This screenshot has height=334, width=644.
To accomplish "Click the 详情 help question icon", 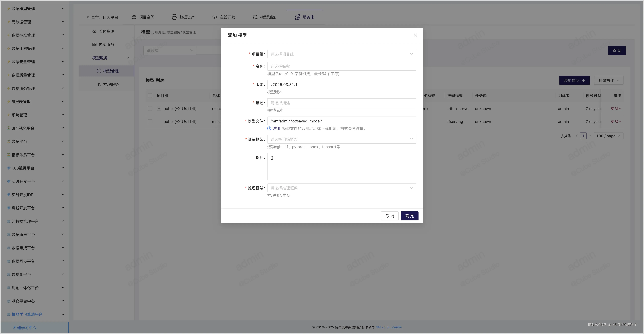I will click(x=269, y=128).
